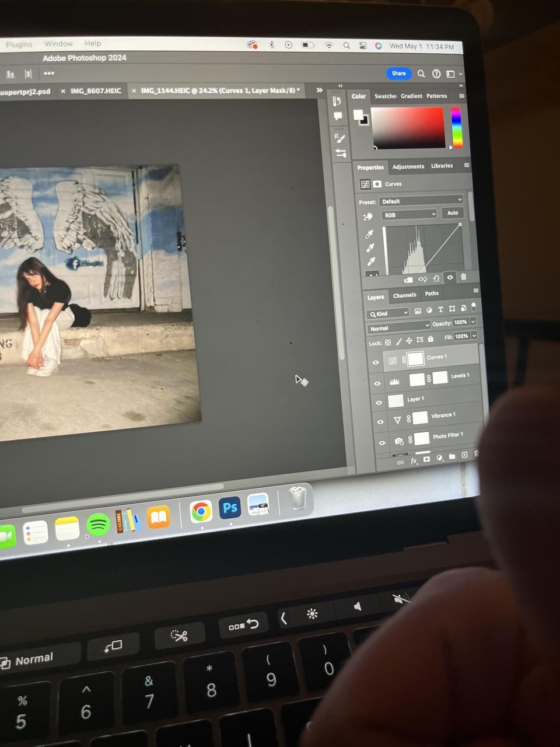Open the Window menu
This screenshot has height=747, width=560.
(58, 44)
